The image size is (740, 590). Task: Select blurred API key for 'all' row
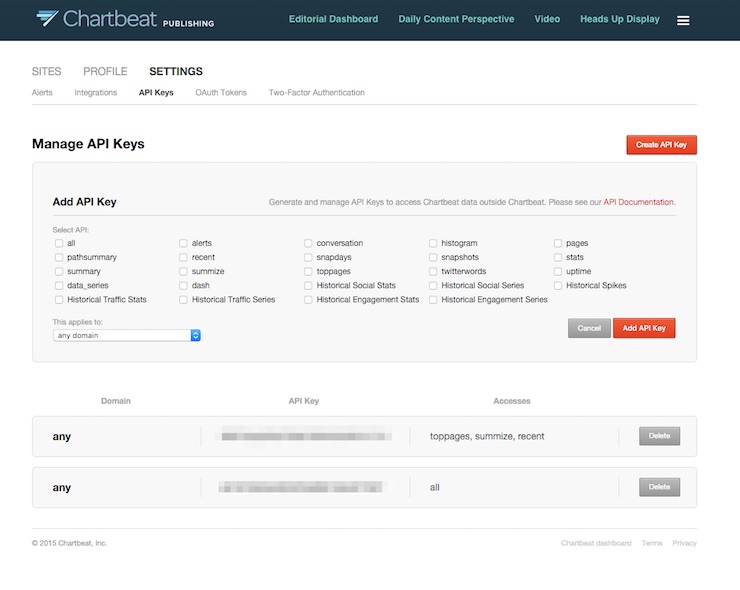coord(301,487)
